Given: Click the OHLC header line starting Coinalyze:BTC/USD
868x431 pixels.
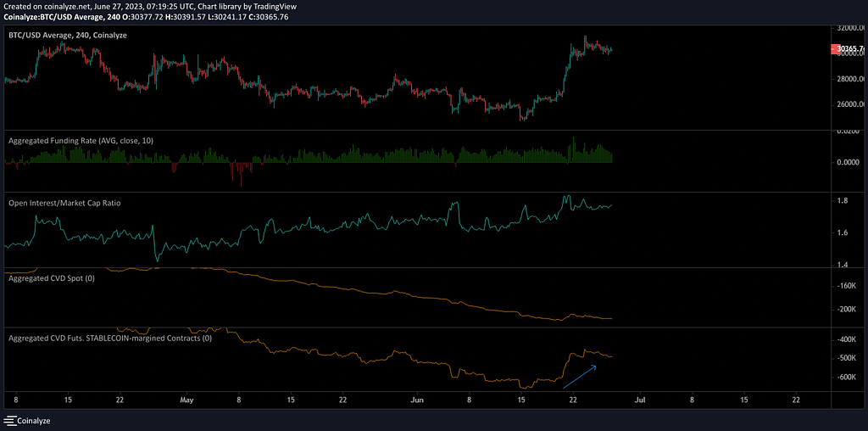Looking at the screenshot, I should (146, 17).
